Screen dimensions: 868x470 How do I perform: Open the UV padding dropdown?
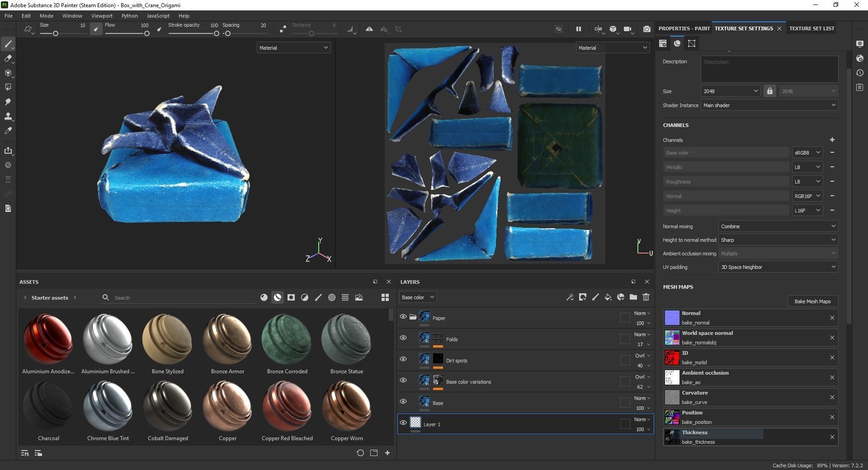tap(778, 267)
